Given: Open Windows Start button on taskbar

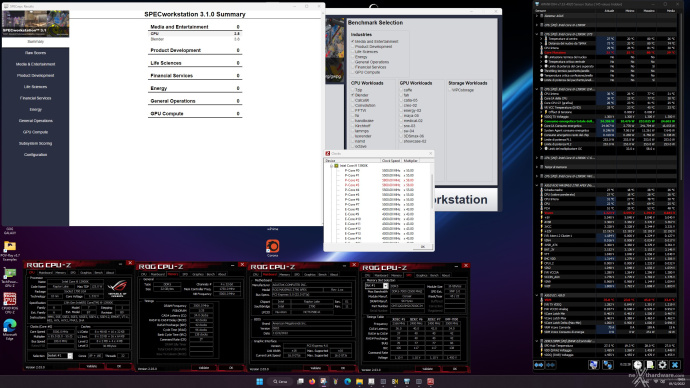Looking at the screenshot, I should (x=260, y=381).
